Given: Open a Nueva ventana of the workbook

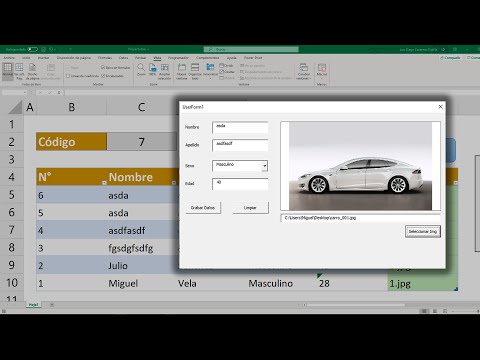Looking at the screenshot, I should tap(182, 71).
